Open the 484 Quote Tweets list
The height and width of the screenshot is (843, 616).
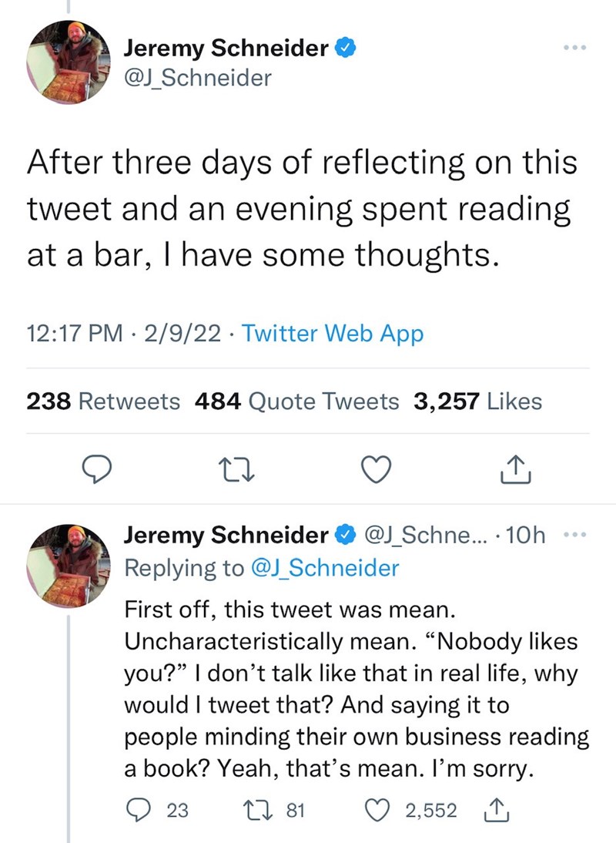point(297,401)
